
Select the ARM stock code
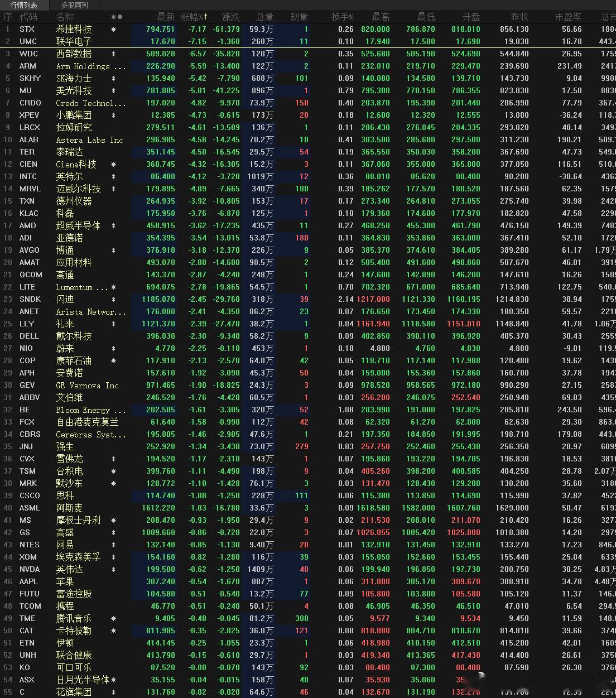point(27,66)
